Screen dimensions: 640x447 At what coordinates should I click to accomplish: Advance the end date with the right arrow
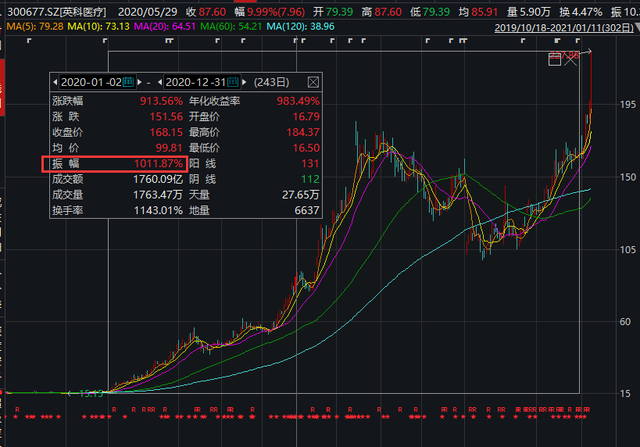[244, 82]
